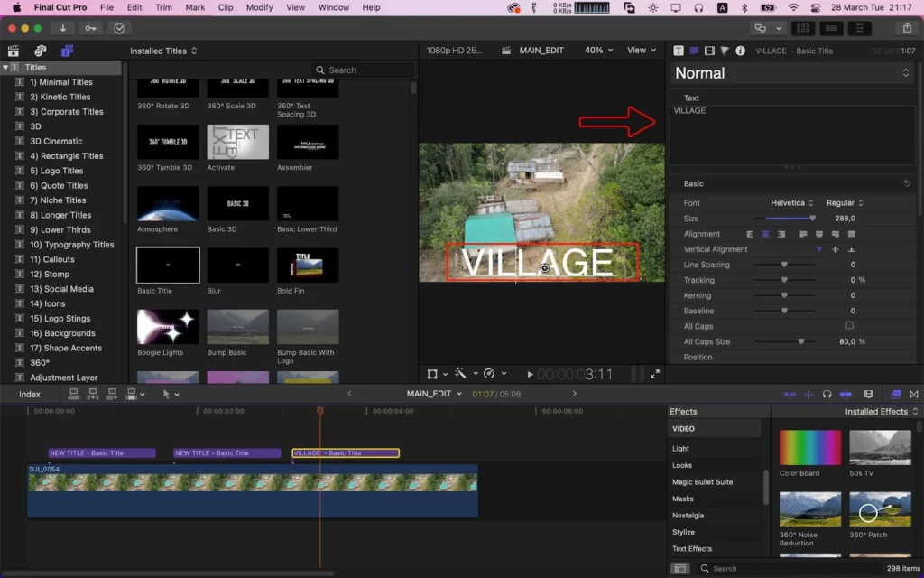This screenshot has height=578, width=924.
Task: Toggle solo headphones icon
Action: pyautogui.click(x=827, y=394)
